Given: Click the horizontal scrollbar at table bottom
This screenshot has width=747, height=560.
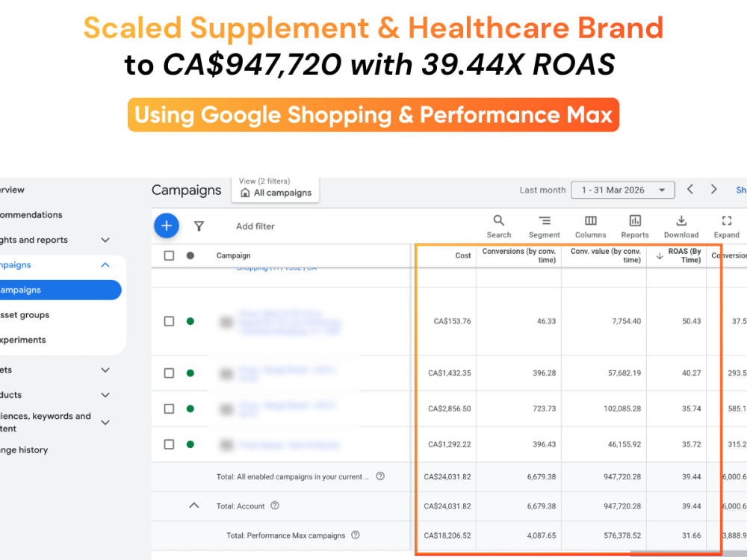Looking at the screenshot, I should pos(689,554).
